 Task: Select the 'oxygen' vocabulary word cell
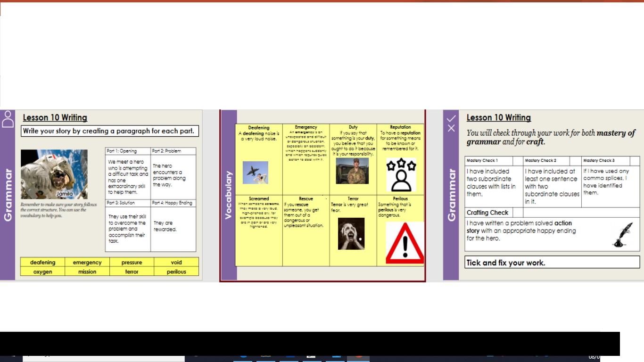click(x=43, y=271)
